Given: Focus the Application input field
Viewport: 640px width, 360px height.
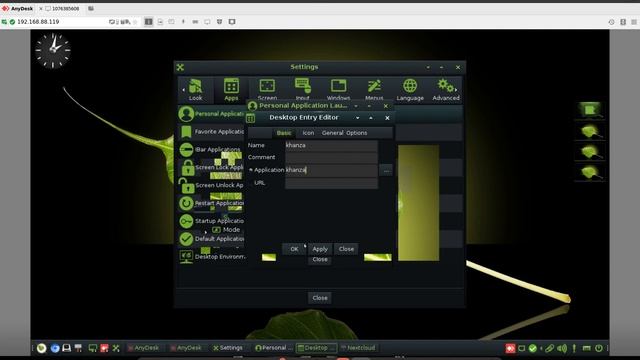Looking at the screenshot, I should (x=331, y=170).
